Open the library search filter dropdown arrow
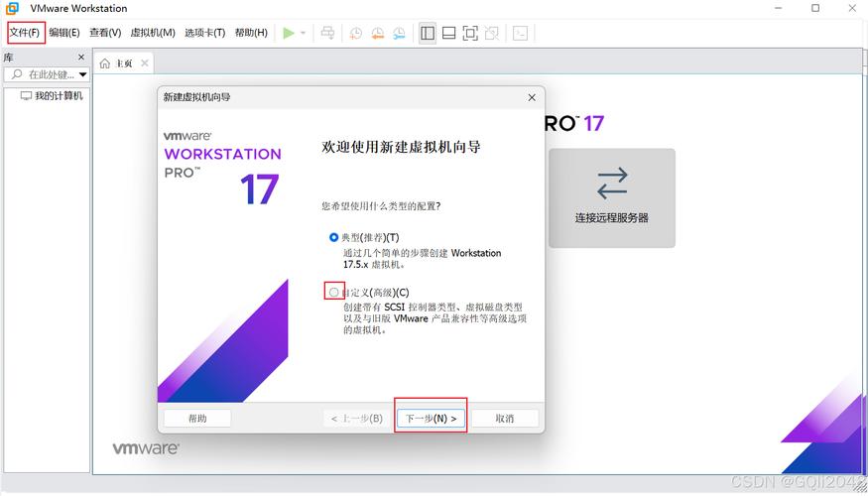 pos(83,74)
